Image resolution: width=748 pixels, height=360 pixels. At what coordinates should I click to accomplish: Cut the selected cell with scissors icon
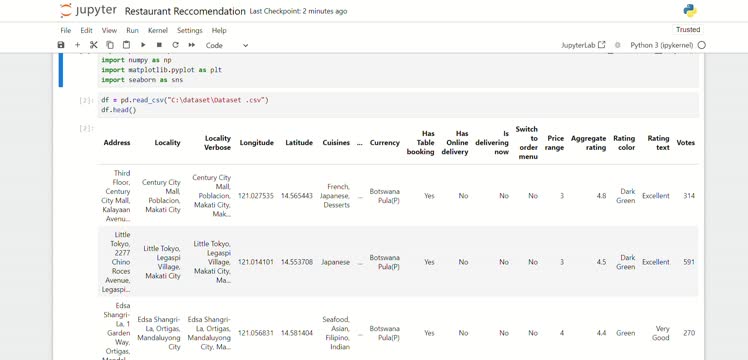point(94,45)
